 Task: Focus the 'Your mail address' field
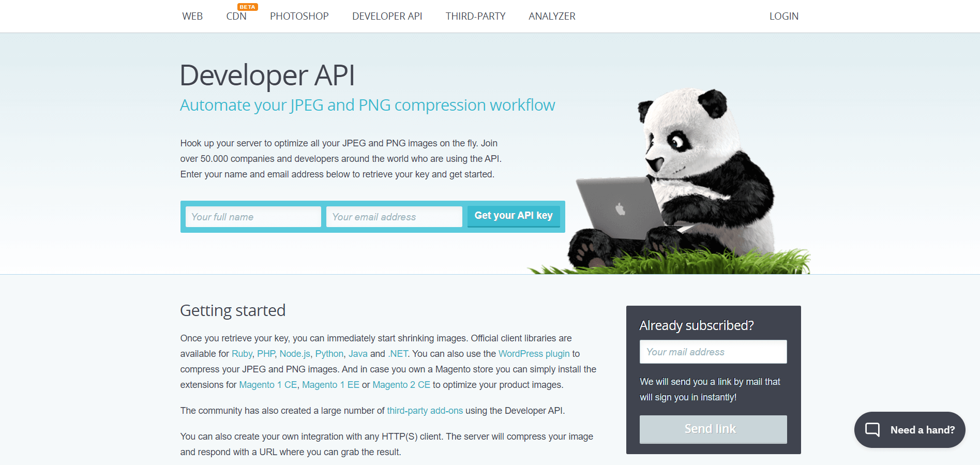pos(713,352)
